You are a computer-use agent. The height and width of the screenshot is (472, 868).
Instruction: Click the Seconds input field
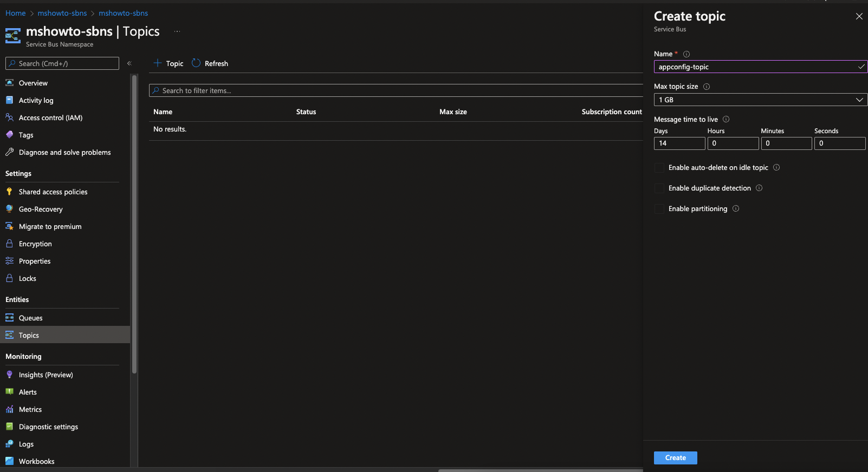[x=840, y=143]
